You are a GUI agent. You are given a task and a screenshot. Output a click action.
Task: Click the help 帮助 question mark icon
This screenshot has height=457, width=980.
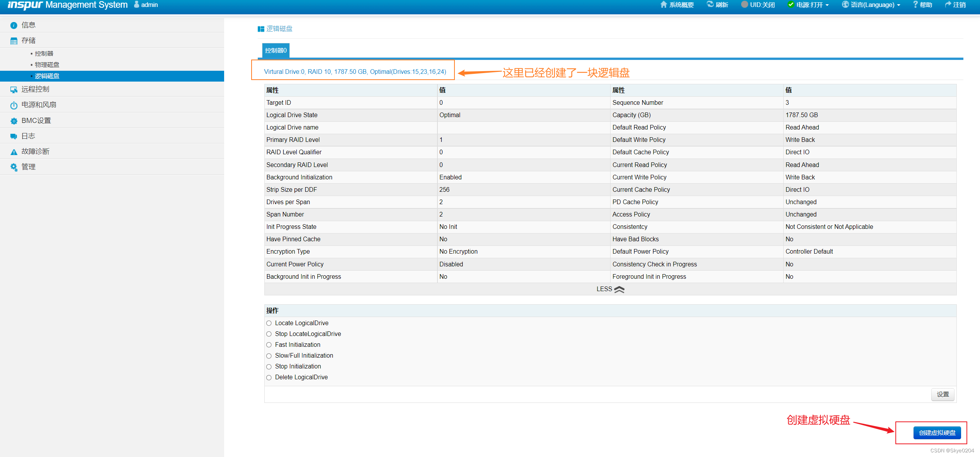915,5
